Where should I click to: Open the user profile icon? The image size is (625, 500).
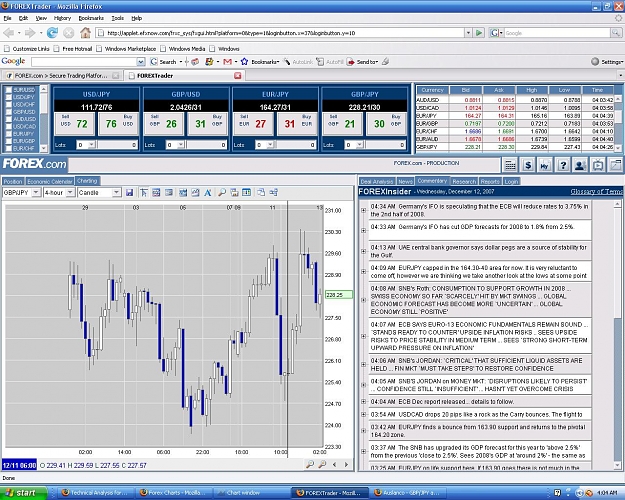(580, 165)
